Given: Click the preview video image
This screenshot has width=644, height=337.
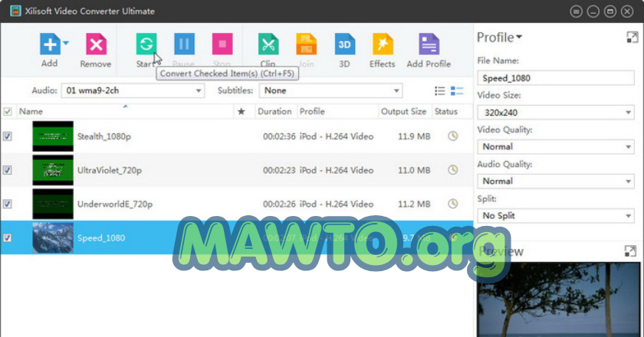Looking at the screenshot, I should [x=558, y=299].
